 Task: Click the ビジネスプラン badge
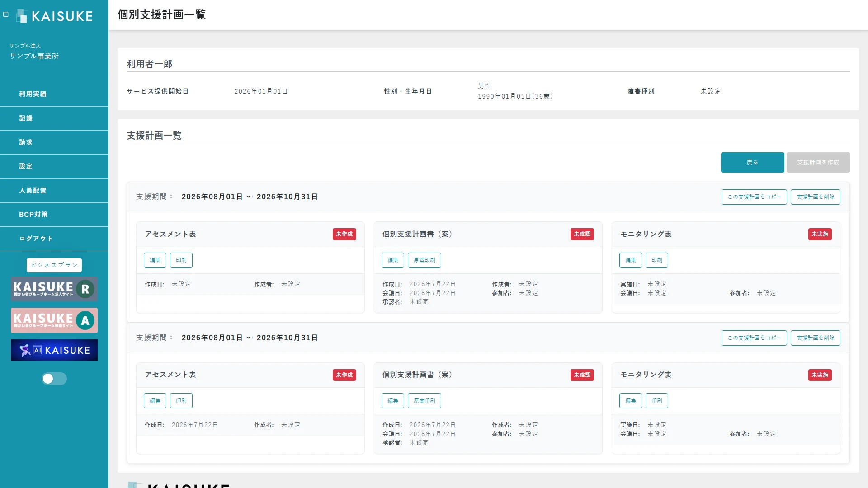(54, 265)
